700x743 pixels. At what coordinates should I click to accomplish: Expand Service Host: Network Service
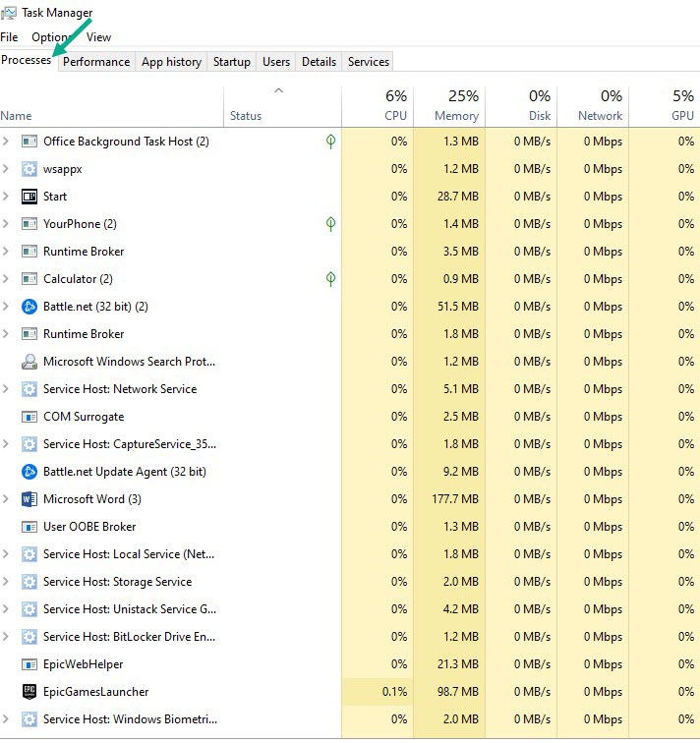6,389
